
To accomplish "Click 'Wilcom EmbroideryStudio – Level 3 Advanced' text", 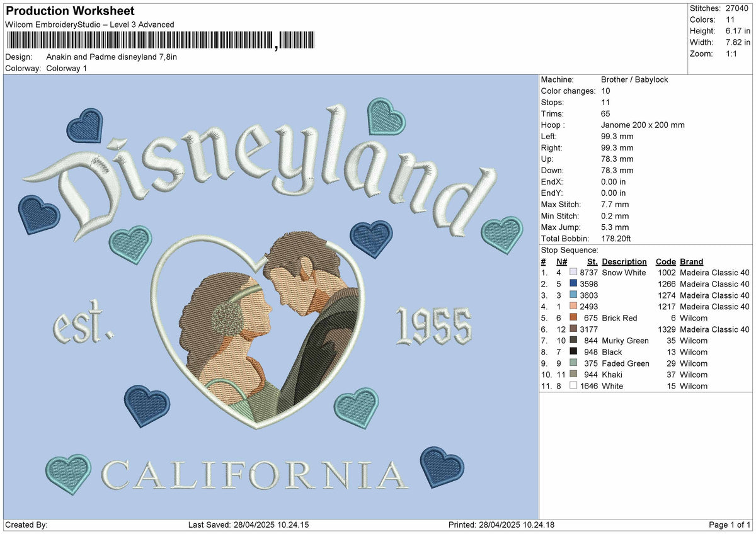I will (x=89, y=25).
